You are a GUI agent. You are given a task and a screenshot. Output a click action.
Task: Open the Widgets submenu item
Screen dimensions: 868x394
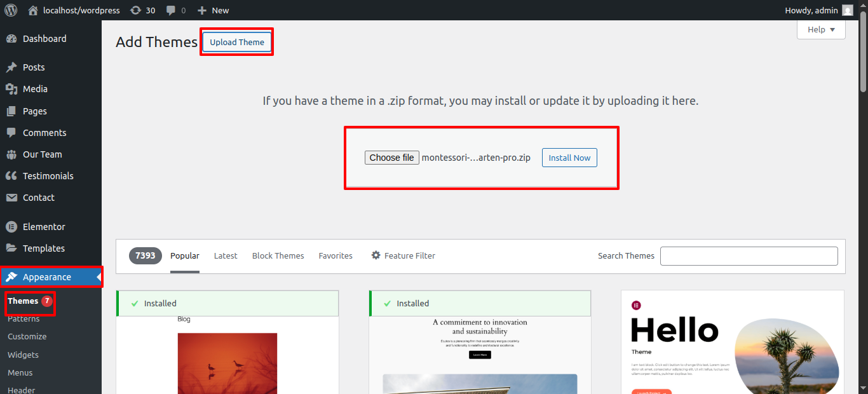pos(23,355)
